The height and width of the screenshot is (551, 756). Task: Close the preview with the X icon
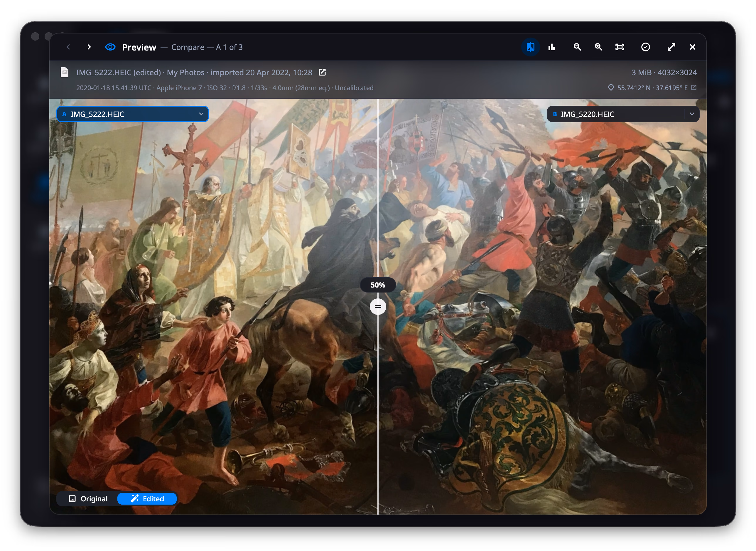pyautogui.click(x=693, y=47)
